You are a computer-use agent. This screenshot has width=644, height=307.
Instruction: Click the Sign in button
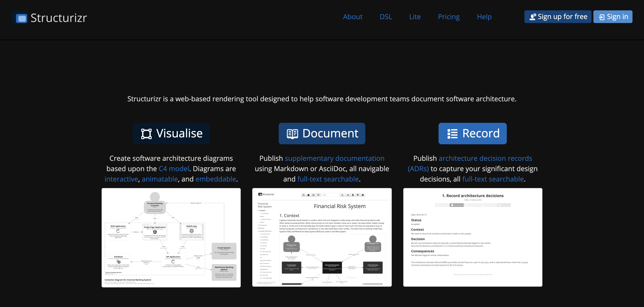point(613,17)
